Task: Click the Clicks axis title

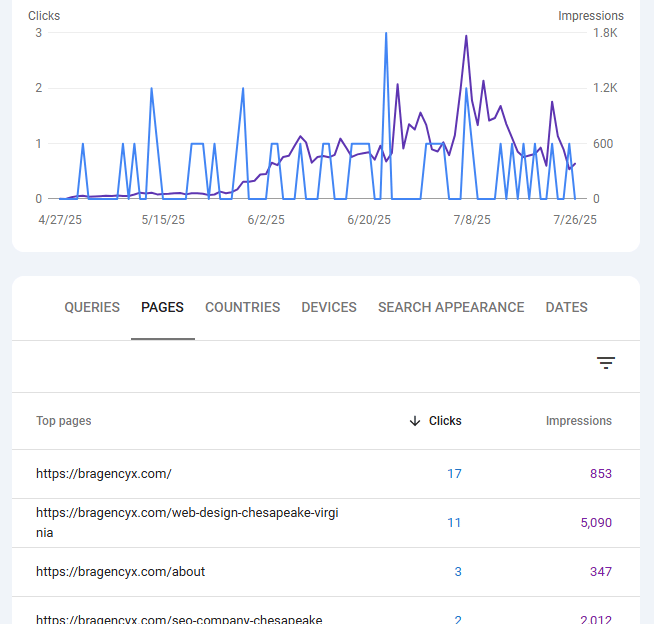Action: [44, 16]
